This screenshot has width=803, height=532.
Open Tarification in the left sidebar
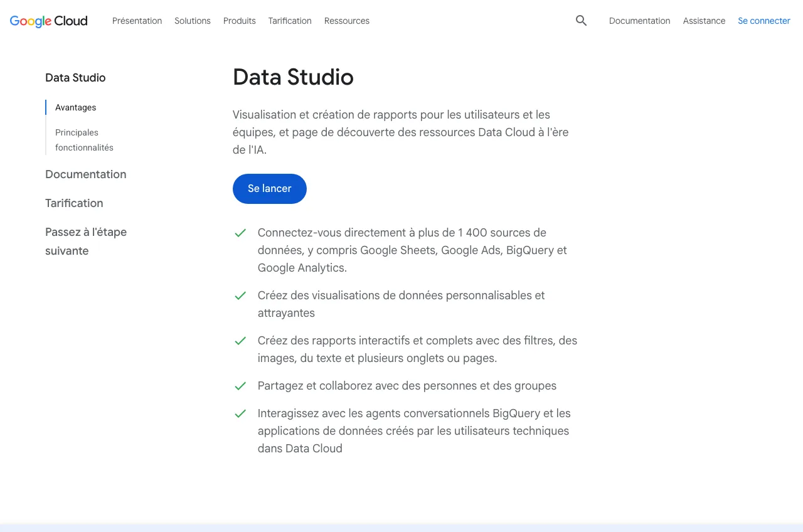74,203
